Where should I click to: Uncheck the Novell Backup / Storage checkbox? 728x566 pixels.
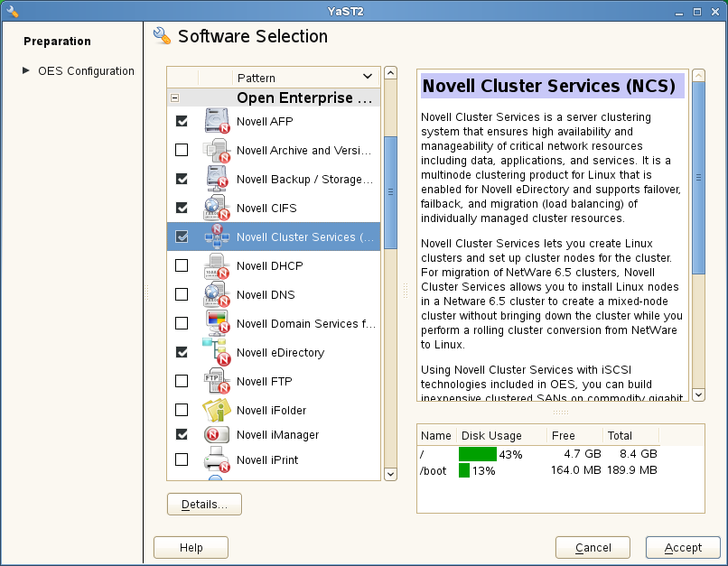coord(182,179)
